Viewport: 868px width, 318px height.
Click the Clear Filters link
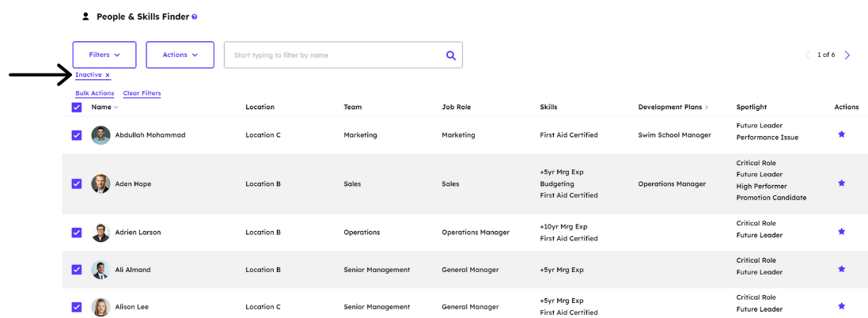point(142,93)
